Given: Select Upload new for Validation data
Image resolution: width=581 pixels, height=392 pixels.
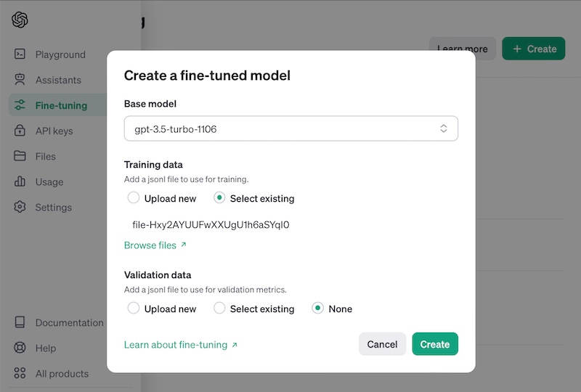Looking at the screenshot, I should [134, 309].
